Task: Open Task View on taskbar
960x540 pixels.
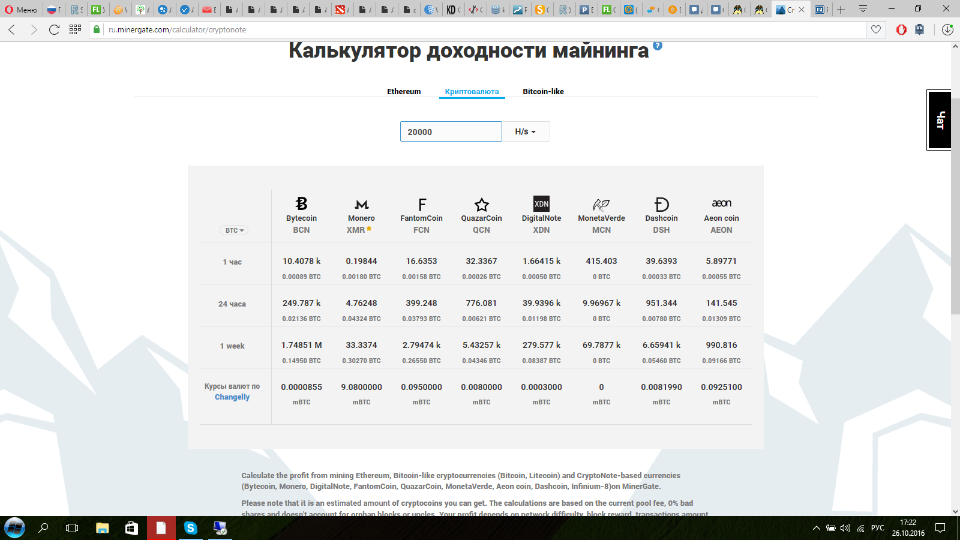Action: point(72,528)
